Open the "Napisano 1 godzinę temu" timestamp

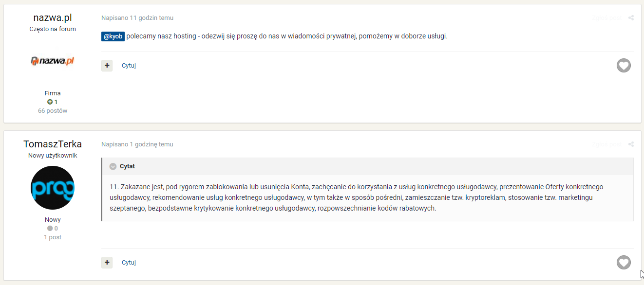pyautogui.click(x=137, y=144)
